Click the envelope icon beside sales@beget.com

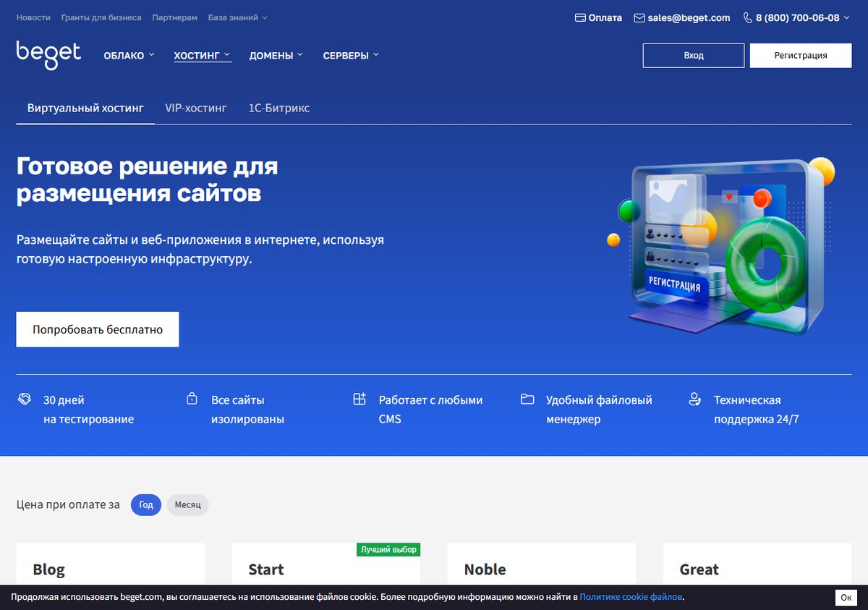click(639, 17)
